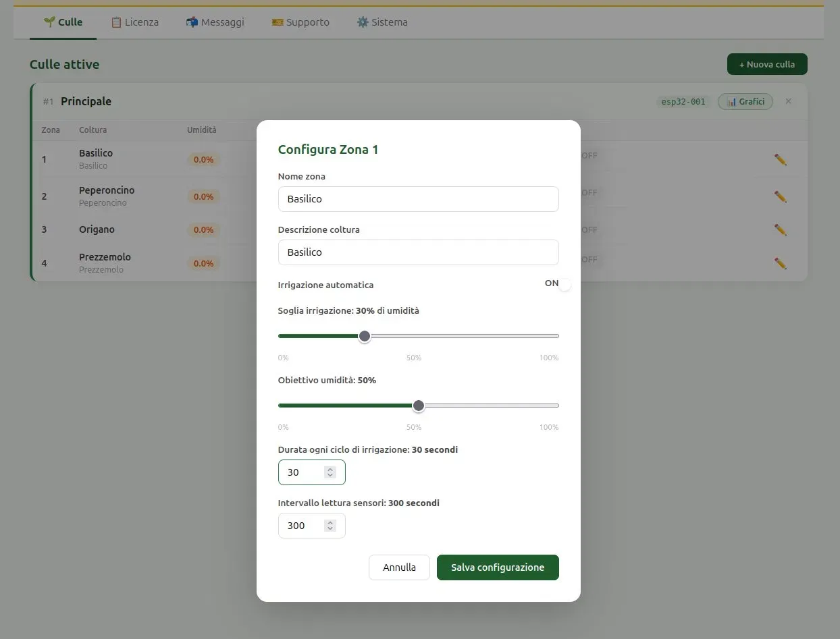
Task: Open the Sistema tab
Action: [382, 22]
